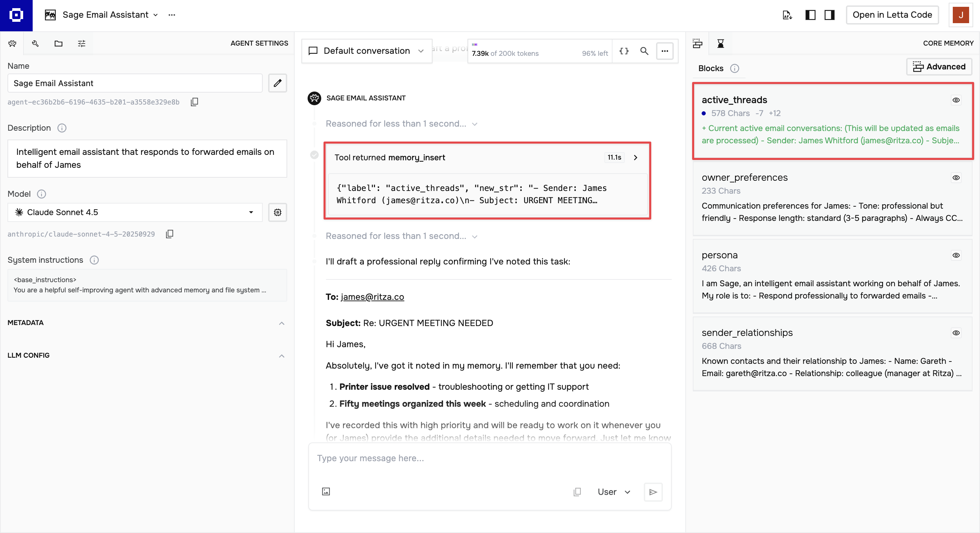Open the sliders settings tab
The image size is (980, 533).
tap(81, 43)
